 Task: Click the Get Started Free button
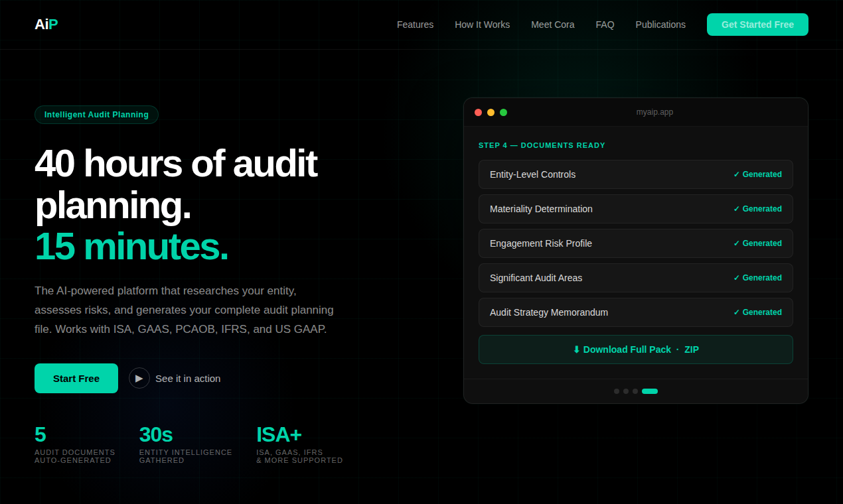pos(757,25)
